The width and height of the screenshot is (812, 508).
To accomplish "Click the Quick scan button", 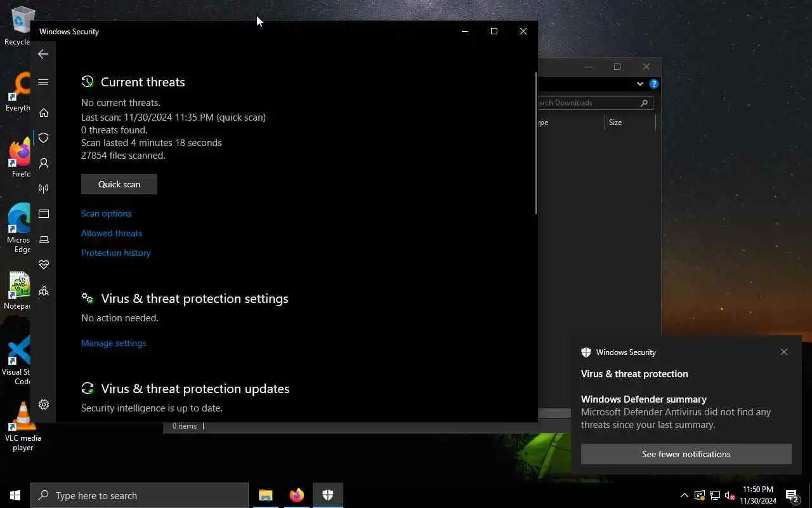I will pyautogui.click(x=119, y=184).
